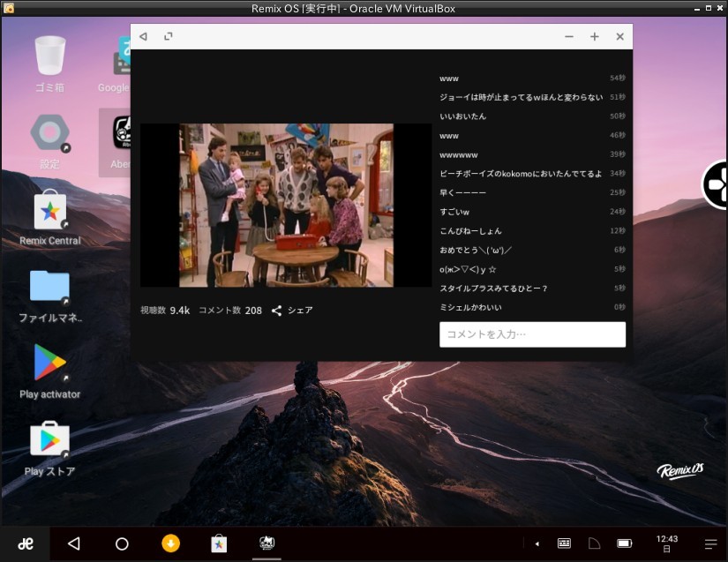Focus the コメントを入力 comment input field

(x=532, y=334)
